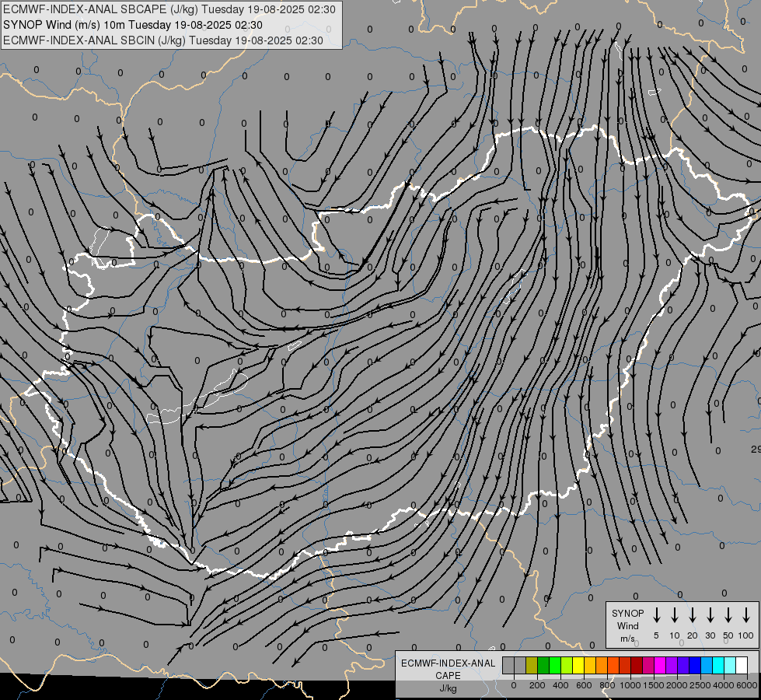
Task: Choose the pure yellow CAPE swatch
Action: pos(578,666)
